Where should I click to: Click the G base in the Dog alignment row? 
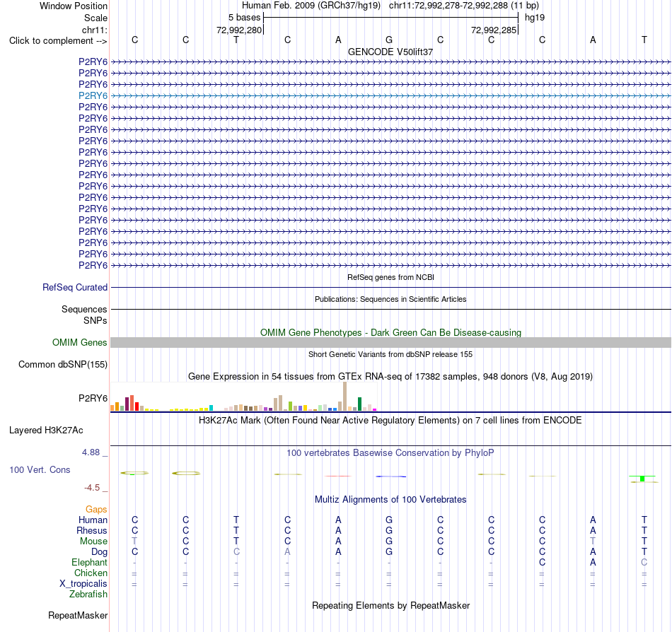pyautogui.click(x=389, y=552)
